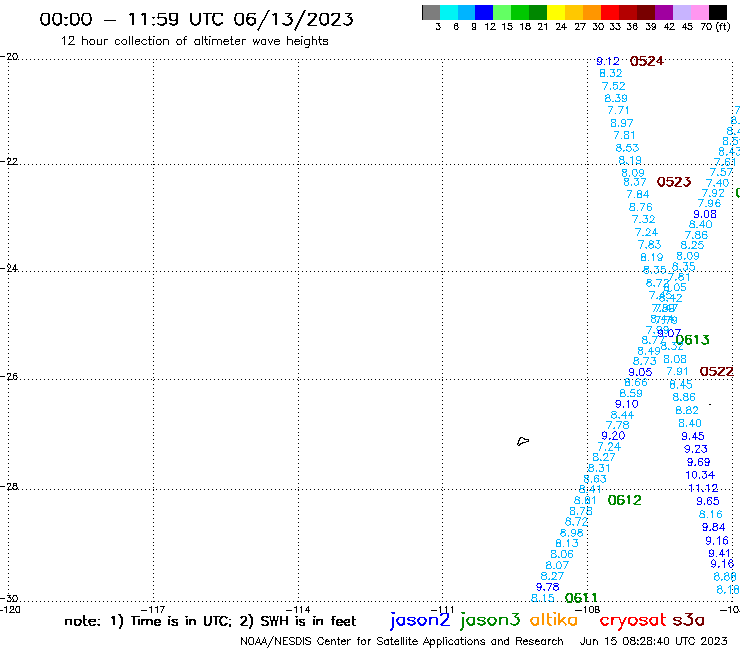
Task: Click the green pass label '0612'
Action: point(624,500)
